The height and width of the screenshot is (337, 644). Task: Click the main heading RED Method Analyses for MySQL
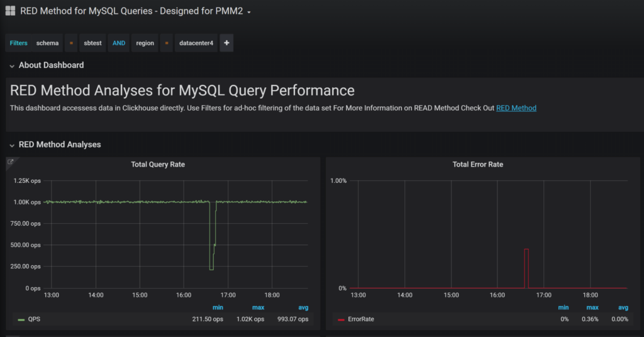pyautogui.click(x=182, y=91)
